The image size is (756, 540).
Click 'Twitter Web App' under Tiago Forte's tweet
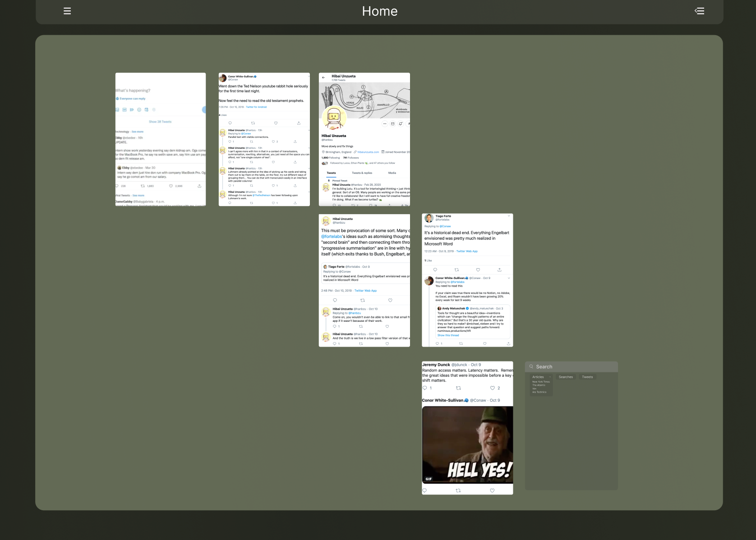[467, 252]
